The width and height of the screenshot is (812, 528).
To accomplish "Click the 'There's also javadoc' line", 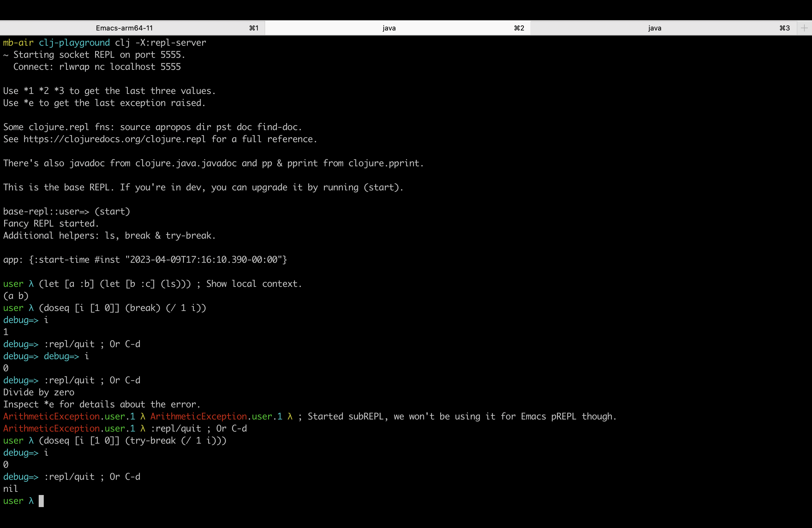I will tap(213, 163).
